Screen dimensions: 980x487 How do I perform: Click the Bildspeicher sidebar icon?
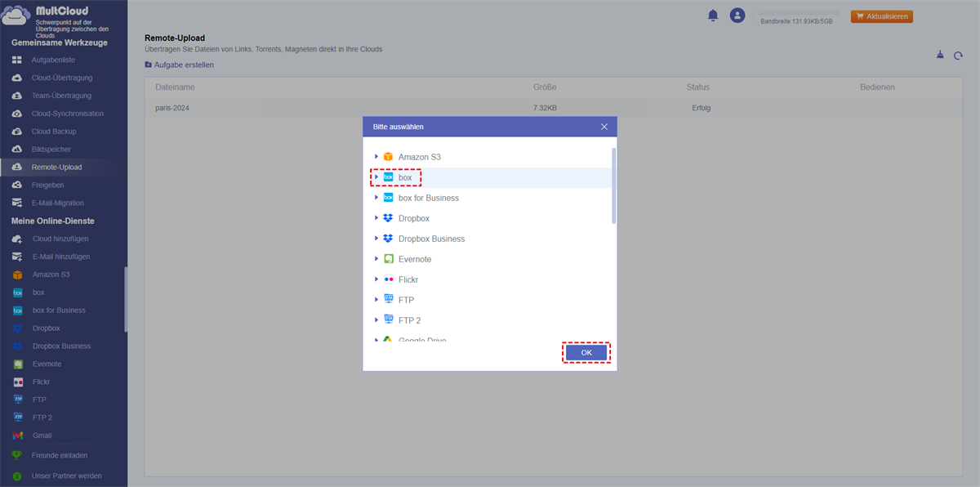coord(17,150)
